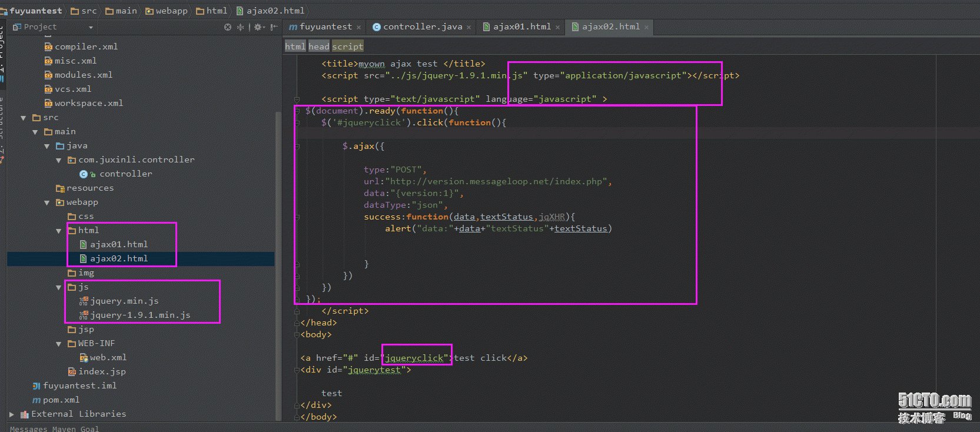Select vcs.xml in project tree
980x432 pixels.
pos(68,89)
